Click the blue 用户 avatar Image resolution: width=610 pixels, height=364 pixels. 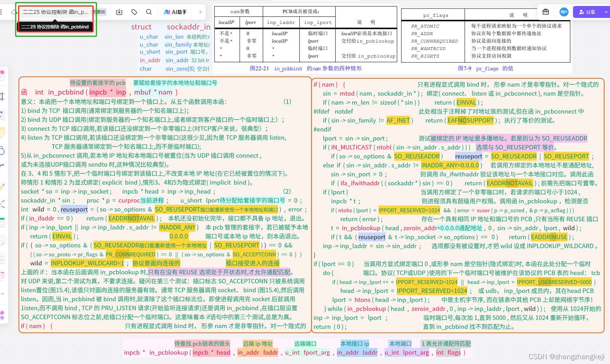(x=564, y=12)
